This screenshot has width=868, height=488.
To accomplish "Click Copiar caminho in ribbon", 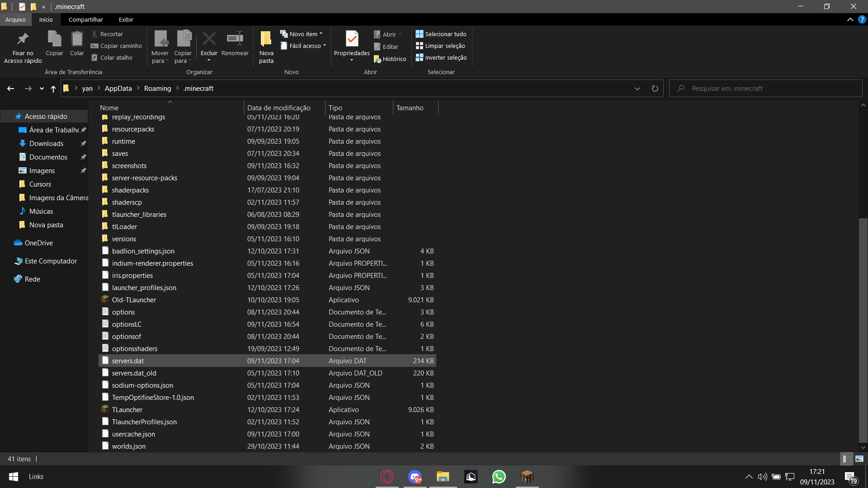I will point(116,46).
